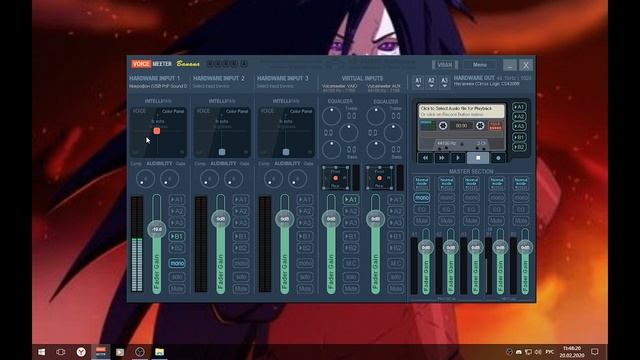Toggle M.C on Voicemeeter VAIO strip

pyautogui.click(x=351, y=263)
